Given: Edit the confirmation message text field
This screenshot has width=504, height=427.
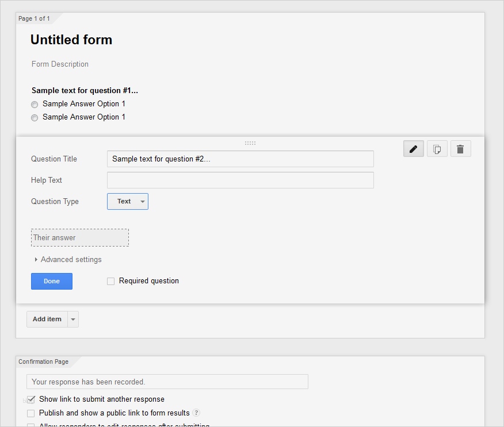Looking at the screenshot, I should point(167,382).
